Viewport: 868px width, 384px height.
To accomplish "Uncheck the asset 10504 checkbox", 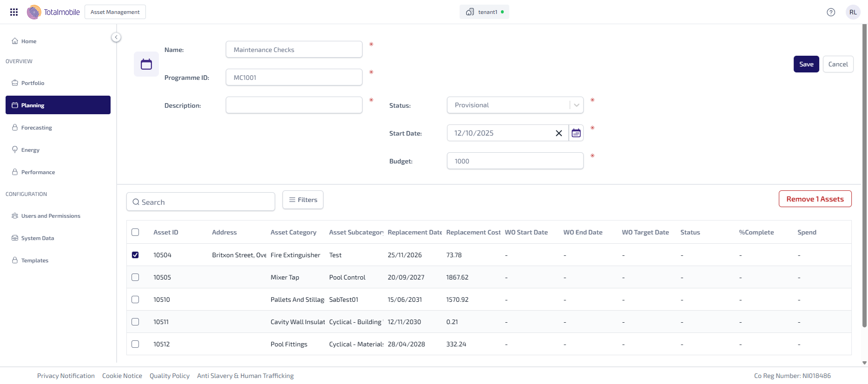I will [x=135, y=255].
